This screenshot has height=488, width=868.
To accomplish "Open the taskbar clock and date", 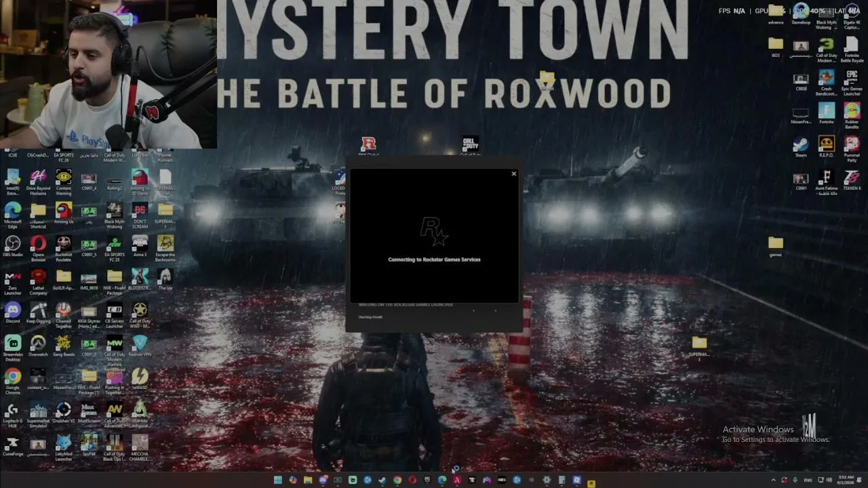I will pyautogui.click(x=846, y=481).
